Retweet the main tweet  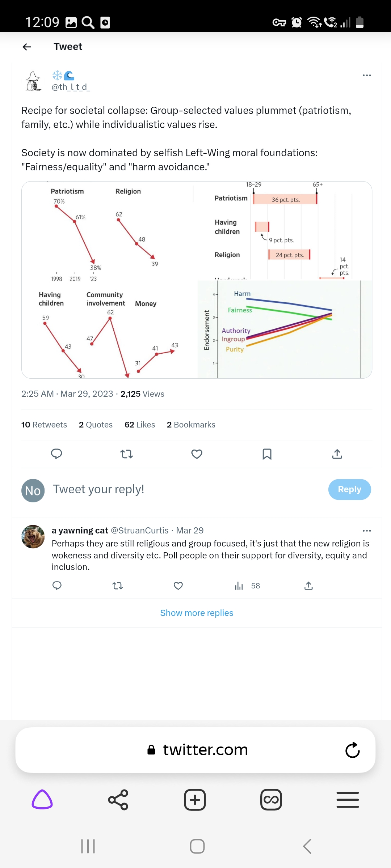tap(126, 454)
